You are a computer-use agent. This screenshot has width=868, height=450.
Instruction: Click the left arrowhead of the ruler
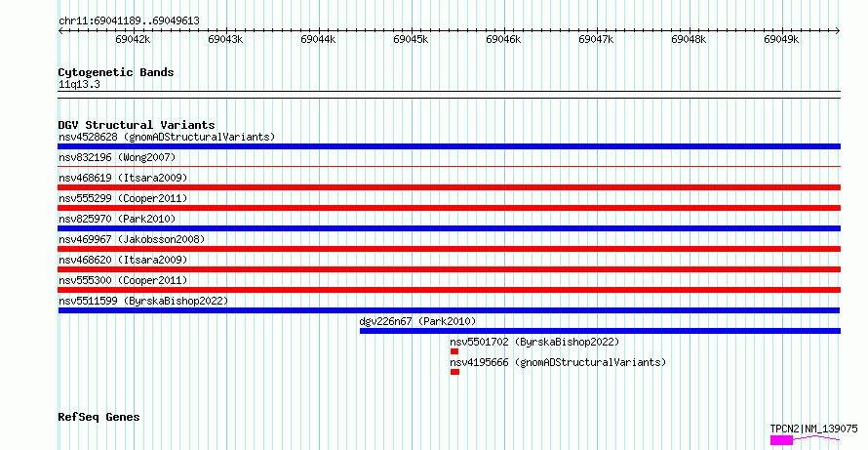tap(60, 31)
